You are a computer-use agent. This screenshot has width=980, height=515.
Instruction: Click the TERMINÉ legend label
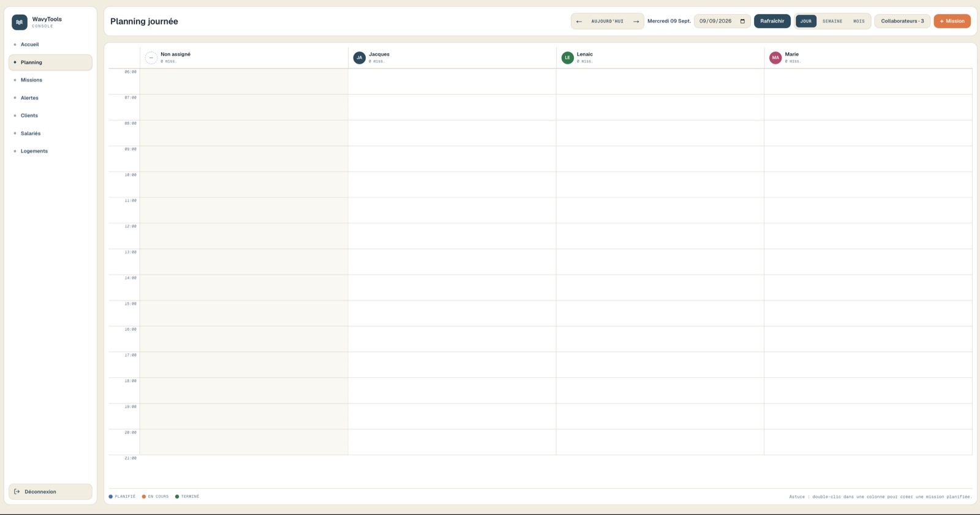click(190, 497)
